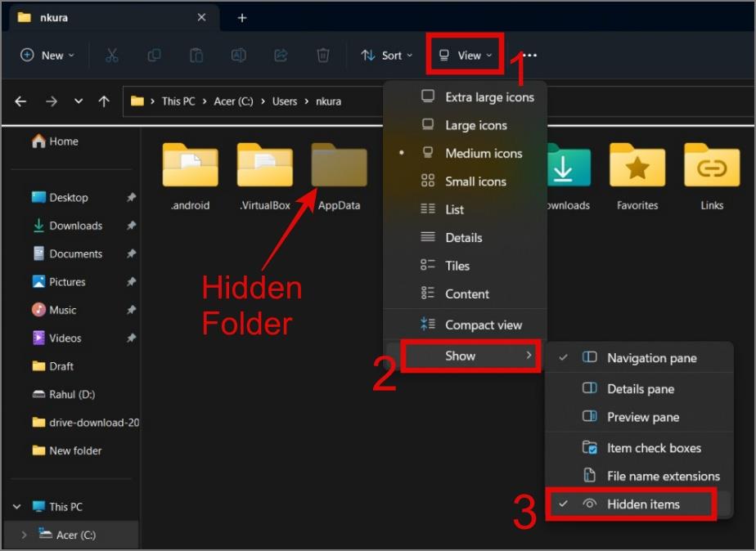
Task: Choose Small icons view
Action: click(x=466, y=181)
